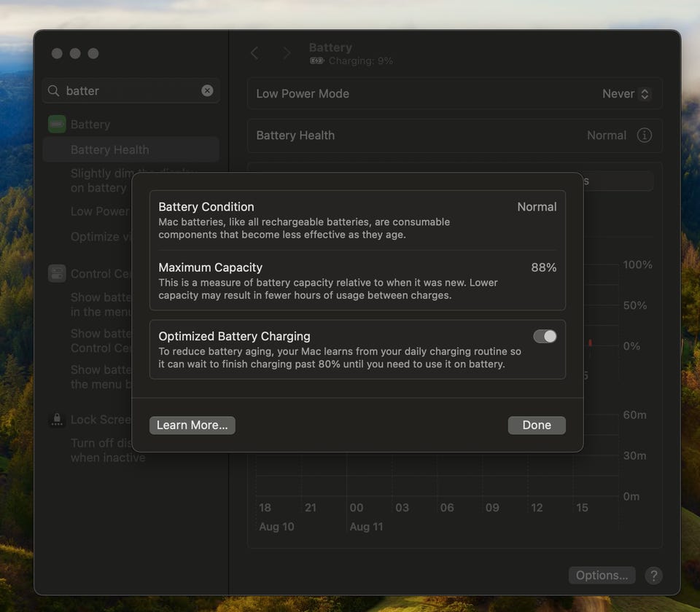The height and width of the screenshot is (612, 700).
Task: Click the search magnifier icon
Action: 53,90
